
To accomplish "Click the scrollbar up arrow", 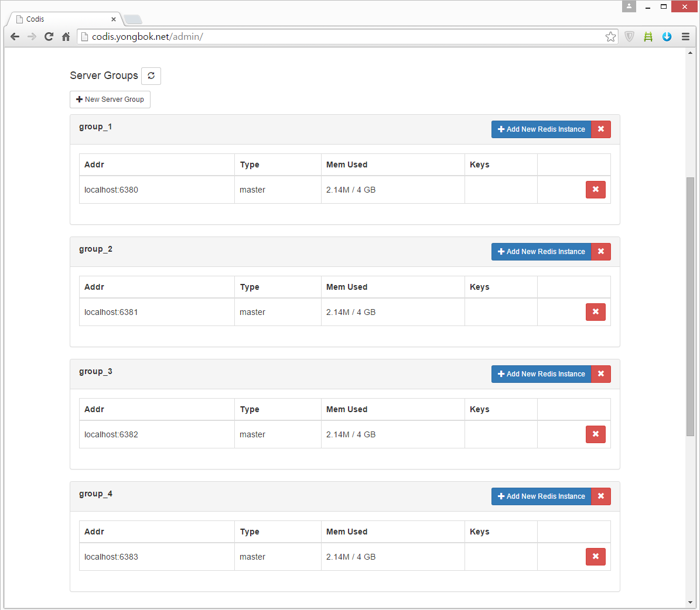I will pos(690,53).
